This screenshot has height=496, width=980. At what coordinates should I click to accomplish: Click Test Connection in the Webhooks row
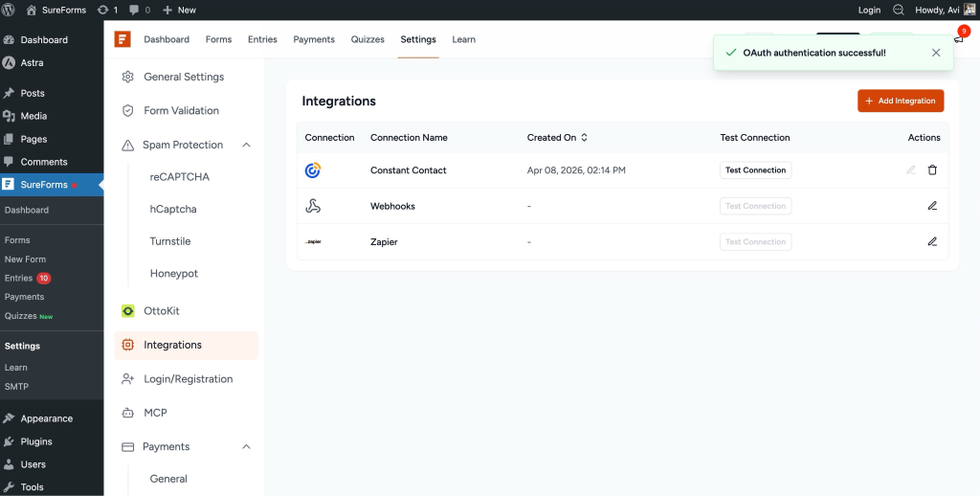(756, 206)
